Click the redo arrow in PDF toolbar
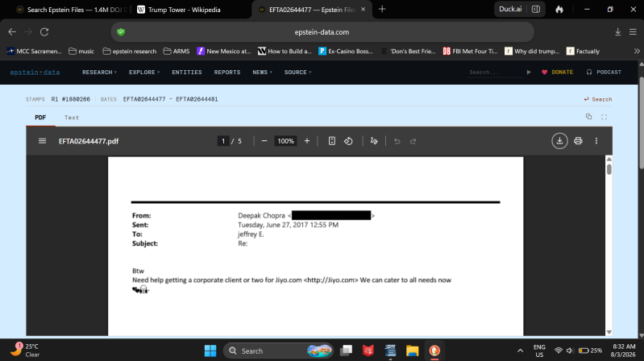This screenshot has width=644, height=361. (x=413, y=141)
